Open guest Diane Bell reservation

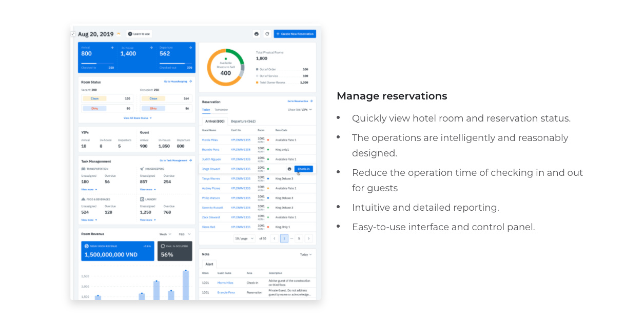[x=209, y=227]
